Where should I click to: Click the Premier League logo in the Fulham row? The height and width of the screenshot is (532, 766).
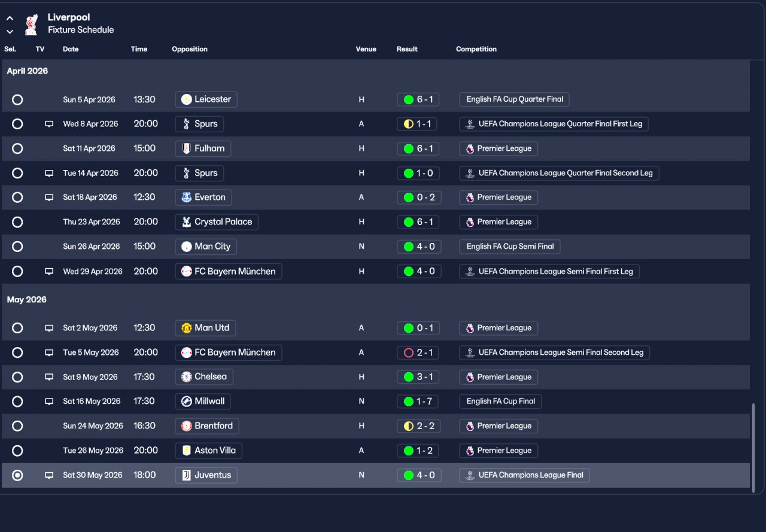(470, 148)
